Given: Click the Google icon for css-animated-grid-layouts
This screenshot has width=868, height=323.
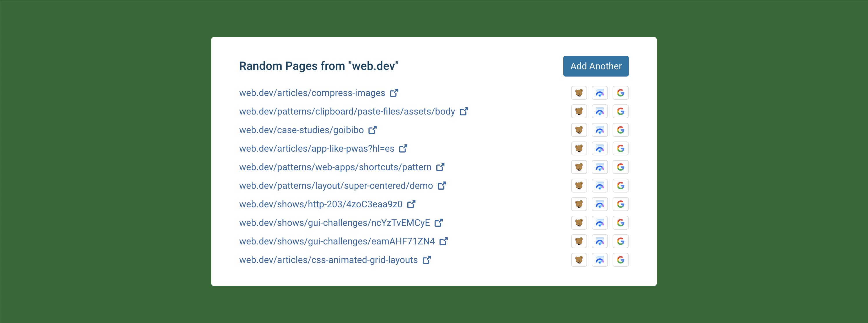Looking at the screenshot, I should point(621,260).
